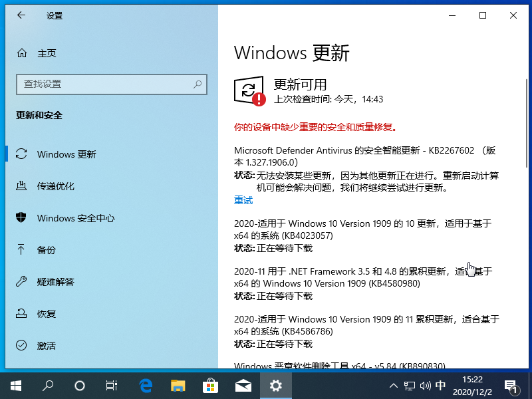Open the Windows Start button

[16, 386]
